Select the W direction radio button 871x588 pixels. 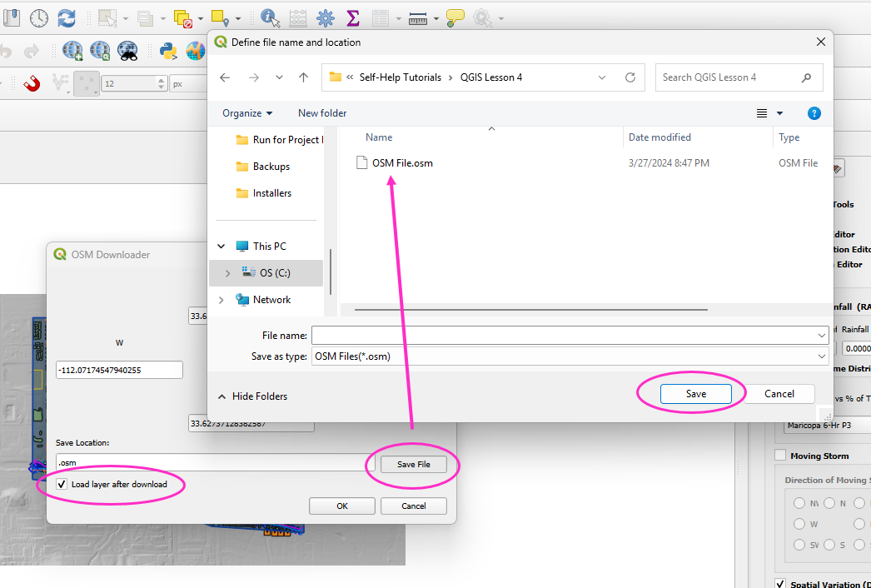[799, 525]
